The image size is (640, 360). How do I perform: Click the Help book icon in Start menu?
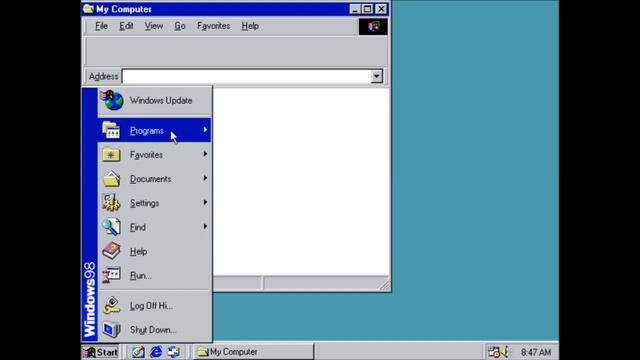111,251
